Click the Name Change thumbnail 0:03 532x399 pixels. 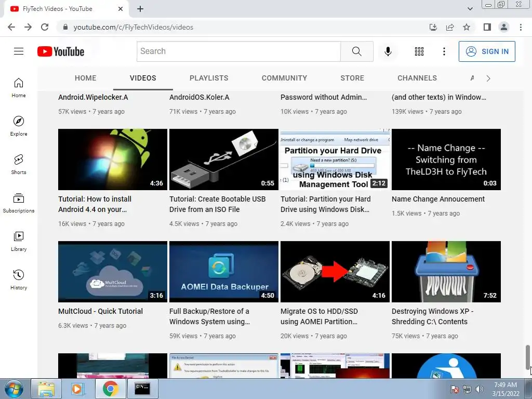(446, 159)
